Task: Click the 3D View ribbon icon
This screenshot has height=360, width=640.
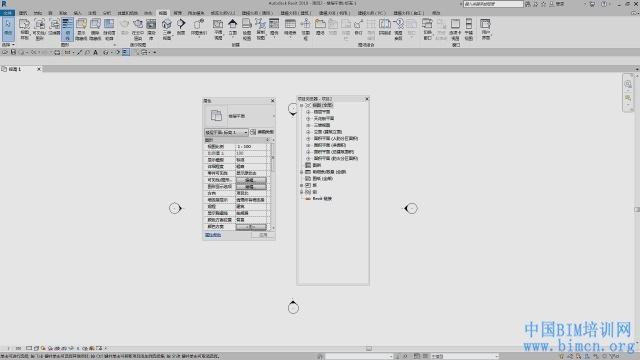Action: 167,29
